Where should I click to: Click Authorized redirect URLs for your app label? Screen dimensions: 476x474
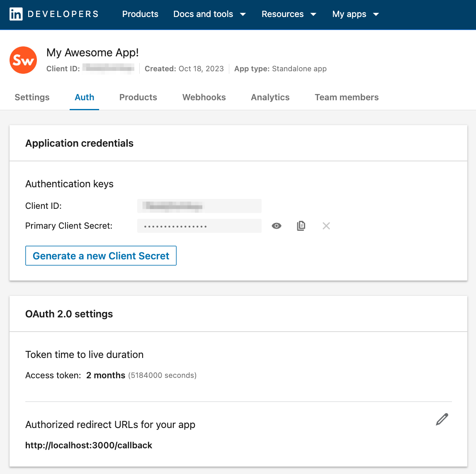tap(110, 425)
